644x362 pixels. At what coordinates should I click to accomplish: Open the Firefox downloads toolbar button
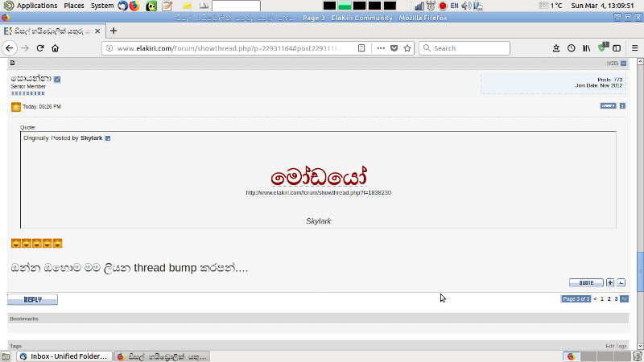[556, 48]
